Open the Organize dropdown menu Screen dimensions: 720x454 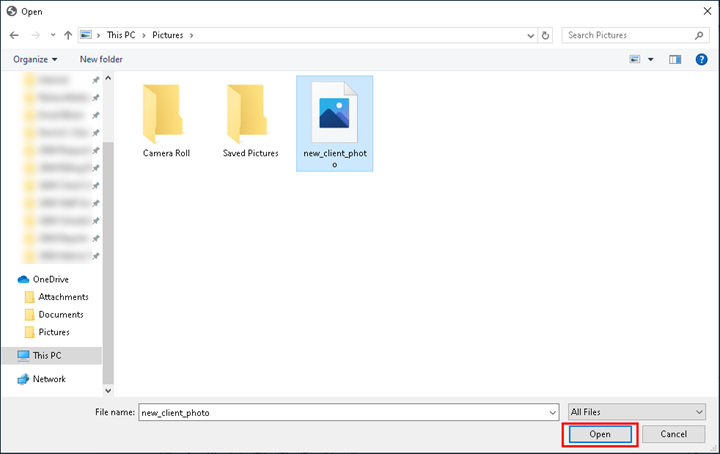[35, 59]
